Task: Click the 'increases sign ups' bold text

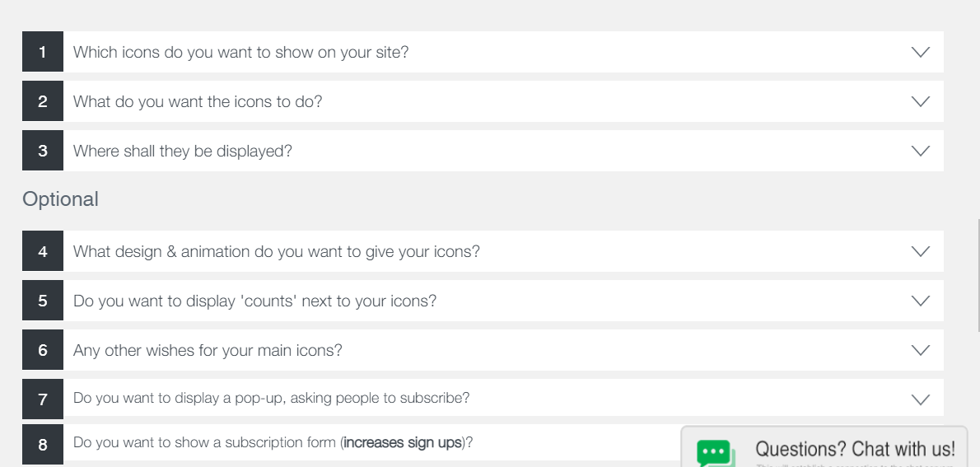Action: pyautogui.click(x=403, y=443)
